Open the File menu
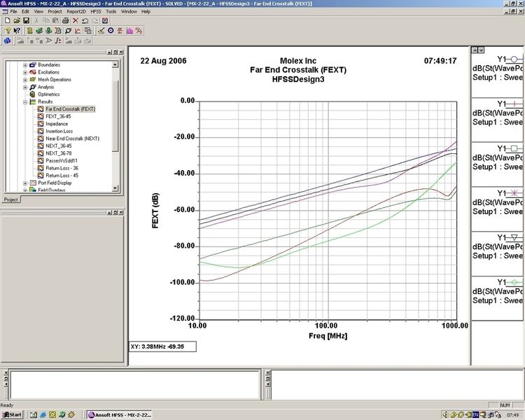 (x=13, y=11)
